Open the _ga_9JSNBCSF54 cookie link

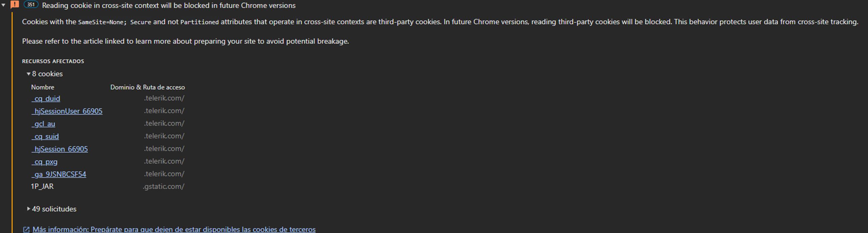59,174
